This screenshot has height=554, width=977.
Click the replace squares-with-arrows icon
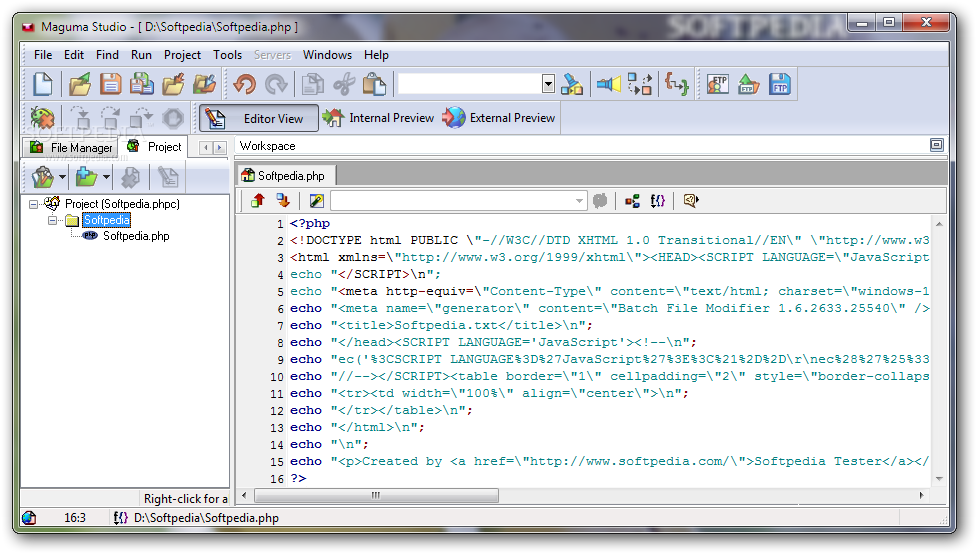[640, 84]
